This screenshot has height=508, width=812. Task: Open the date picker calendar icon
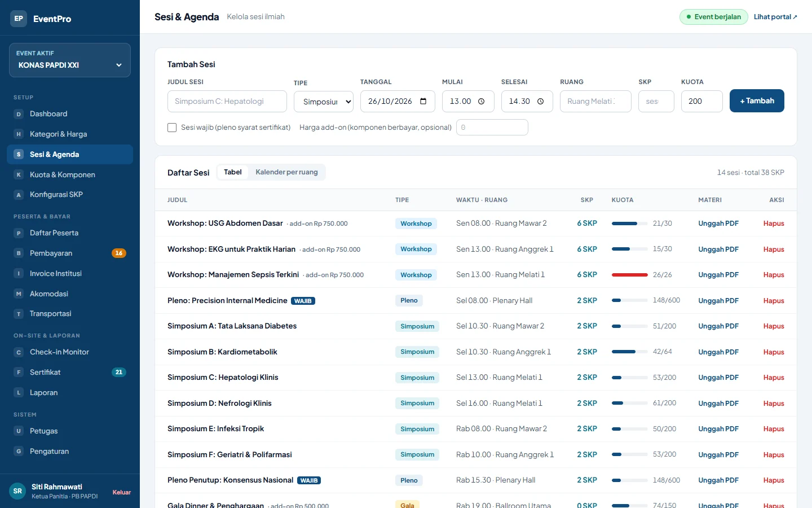click(423, 102)
